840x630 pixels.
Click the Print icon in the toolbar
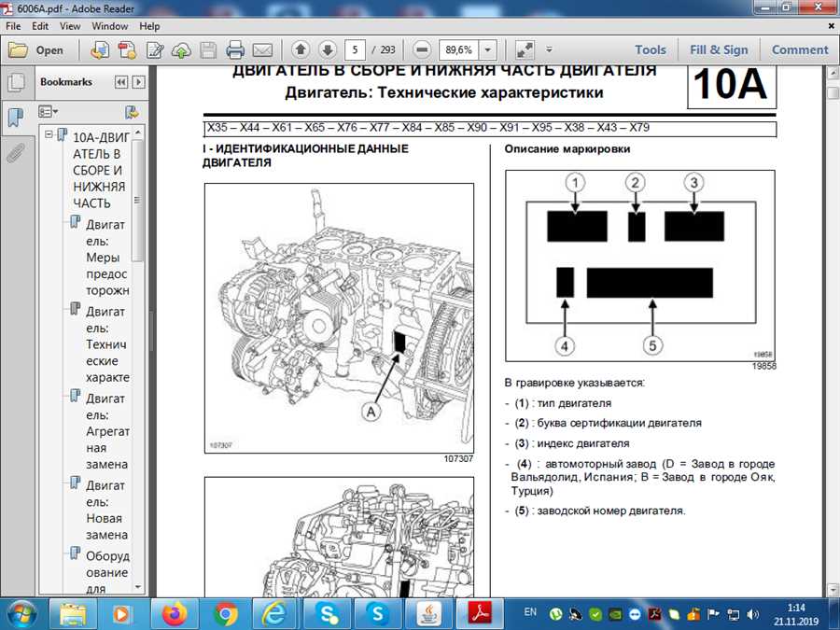pyautogui.click(x=235, y=50)
